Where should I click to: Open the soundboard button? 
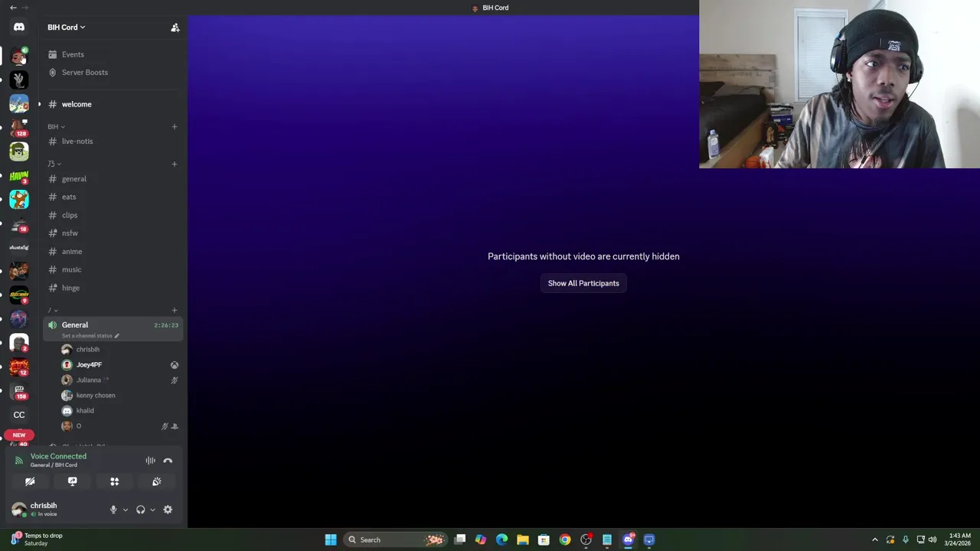(157, 481)
